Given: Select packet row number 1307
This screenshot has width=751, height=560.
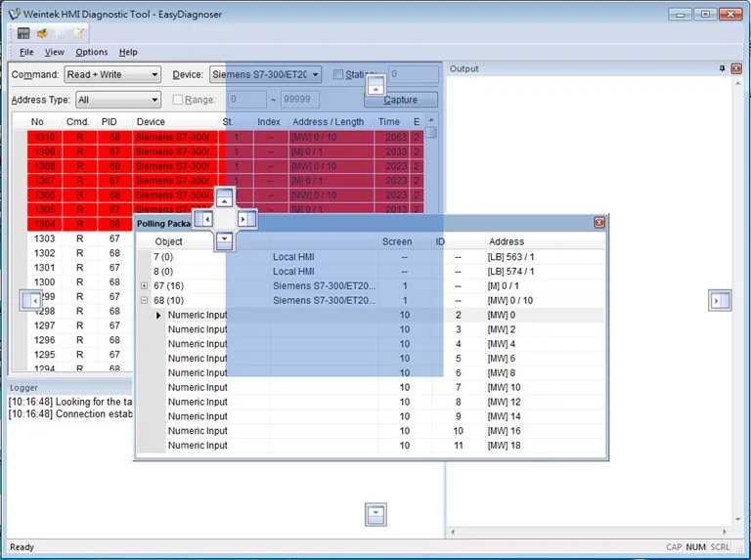Looking at the screenshot, I should 225,181.
